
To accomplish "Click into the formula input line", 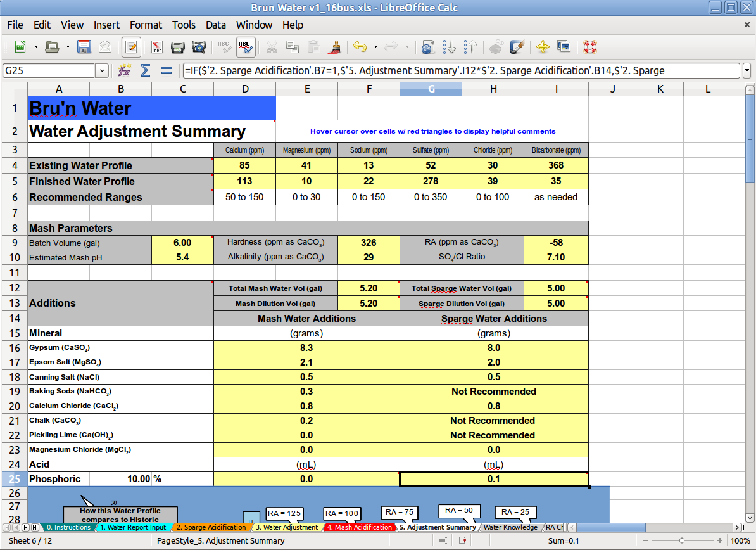I will click(x=461, y=70).
